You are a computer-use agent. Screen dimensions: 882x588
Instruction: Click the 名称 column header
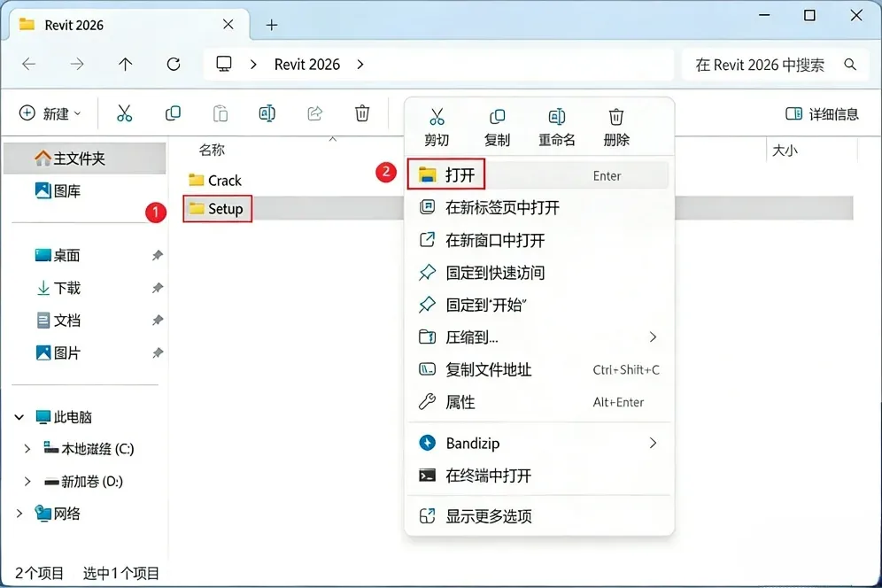[212, 151]
